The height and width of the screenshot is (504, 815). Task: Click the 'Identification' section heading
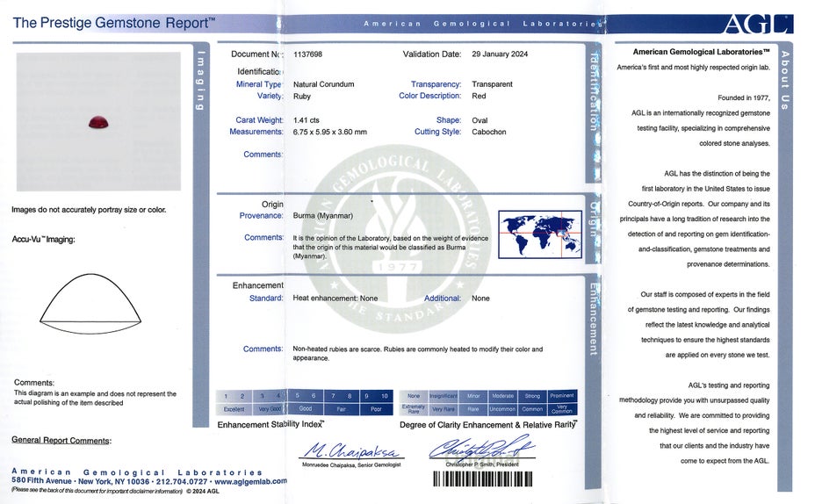(259, 71)
